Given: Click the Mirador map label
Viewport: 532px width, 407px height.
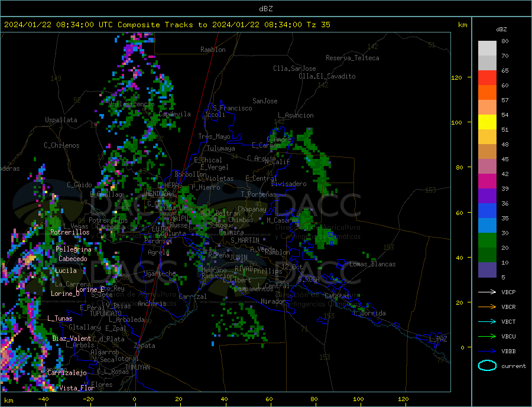Looking at the screenshot, I should [x=273, y=301].
